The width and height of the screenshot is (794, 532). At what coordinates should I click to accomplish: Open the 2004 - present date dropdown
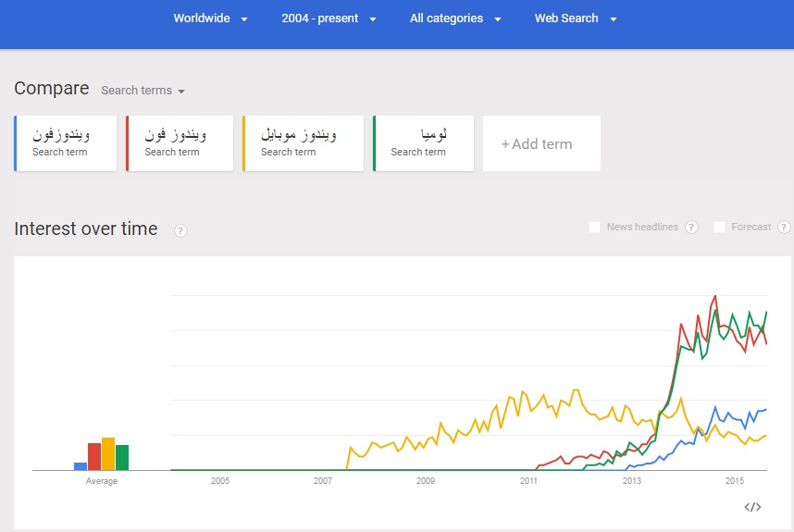point(329,19)
